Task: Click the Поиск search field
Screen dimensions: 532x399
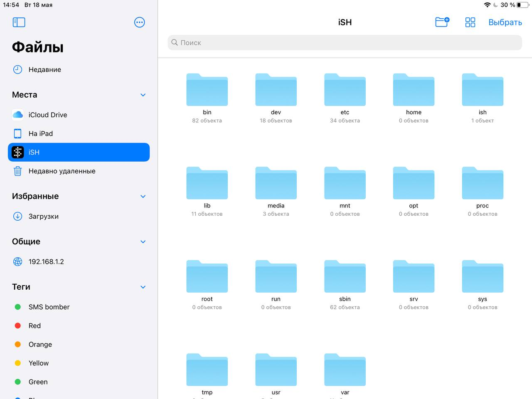Action: 345,43
